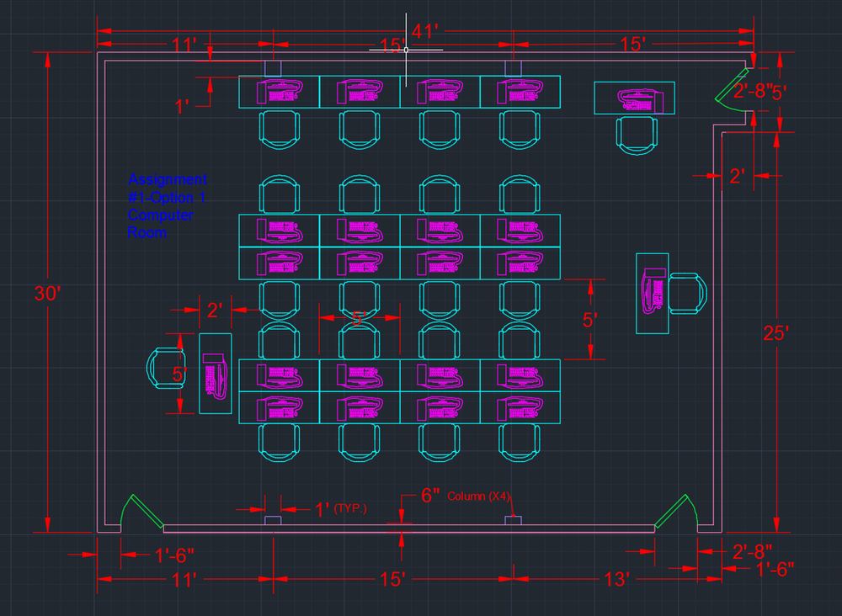Click the 13' bottom wall dimension
842x616 pixels.
[617, 579]
